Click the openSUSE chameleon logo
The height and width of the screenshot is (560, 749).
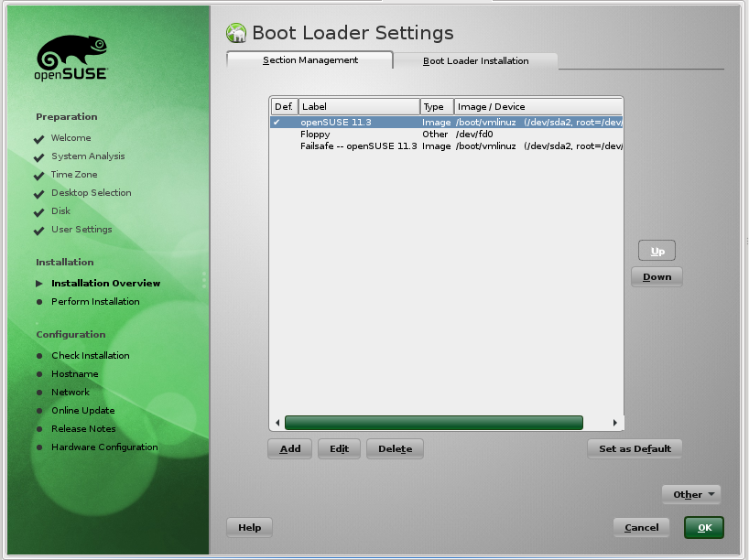(x=71, y=58)
